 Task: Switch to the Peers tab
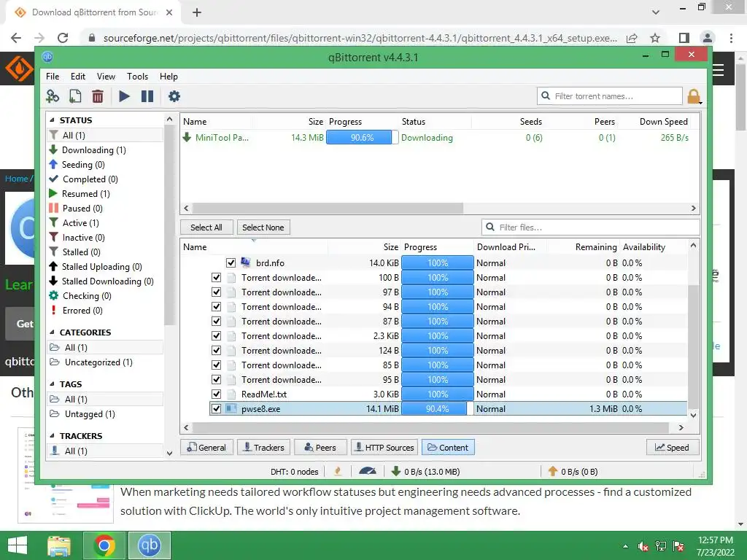point(320,448)
